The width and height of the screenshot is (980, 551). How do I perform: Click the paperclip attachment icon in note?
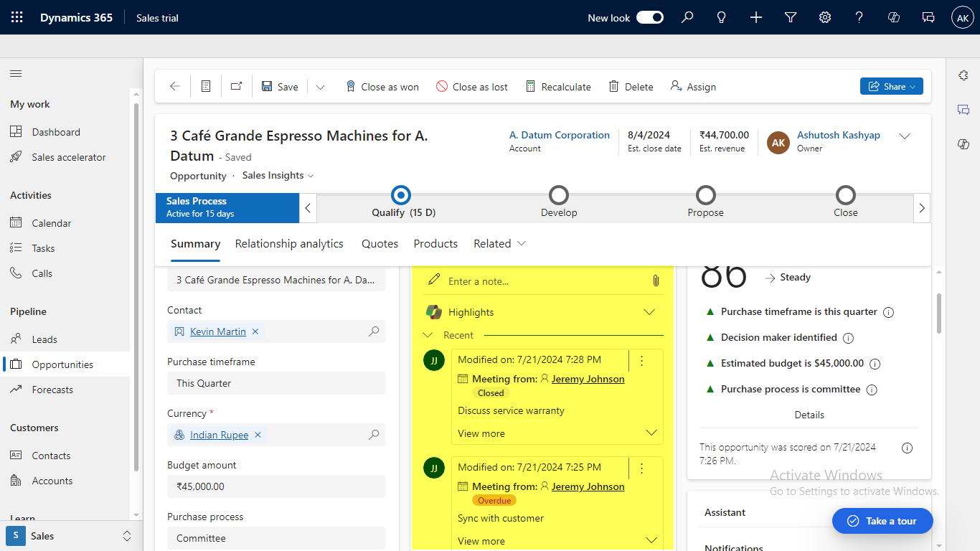pyautogui.click(x=656, y=281)
